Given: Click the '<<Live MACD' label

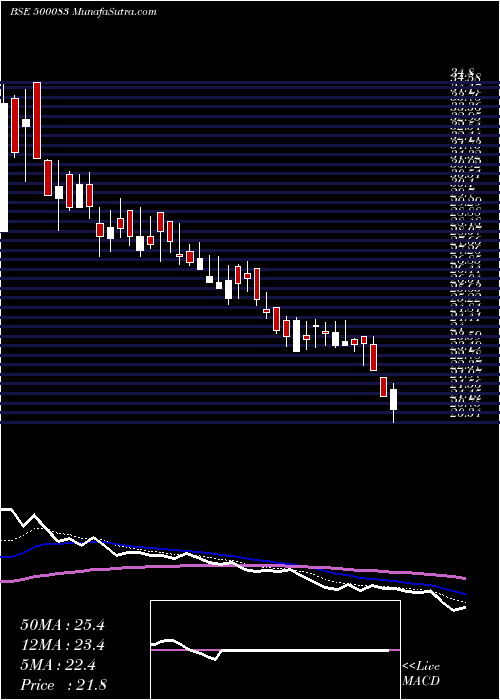Looking at the screenshot, I should pos(421,674).
